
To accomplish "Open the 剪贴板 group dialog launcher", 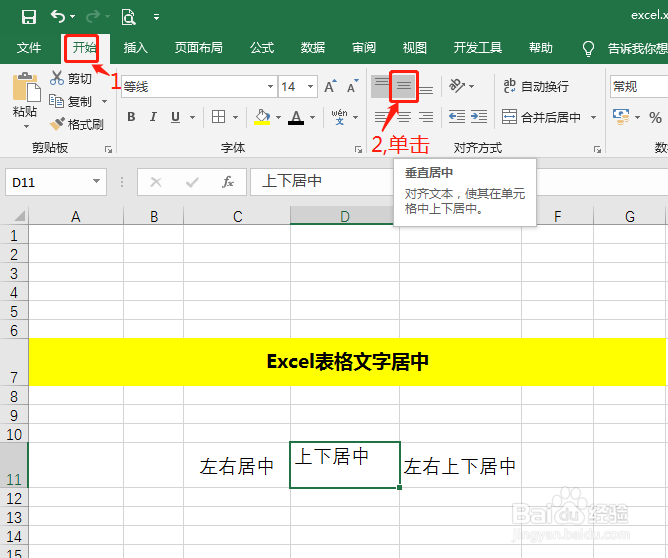I will coord(108,149).
